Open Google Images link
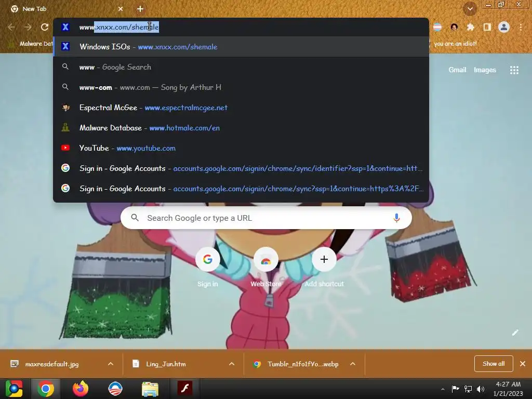Screen dimensions: 532x399 point(485,70)
